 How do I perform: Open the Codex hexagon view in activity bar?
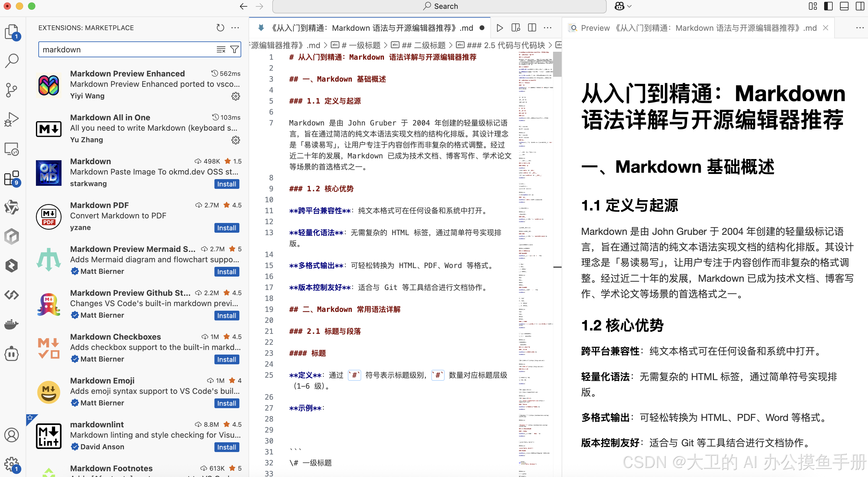12,237
